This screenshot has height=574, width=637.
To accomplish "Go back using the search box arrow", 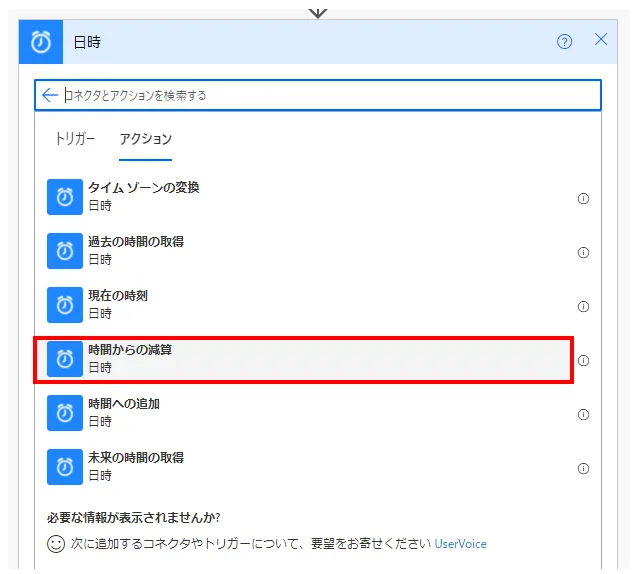I will point(50,95).
